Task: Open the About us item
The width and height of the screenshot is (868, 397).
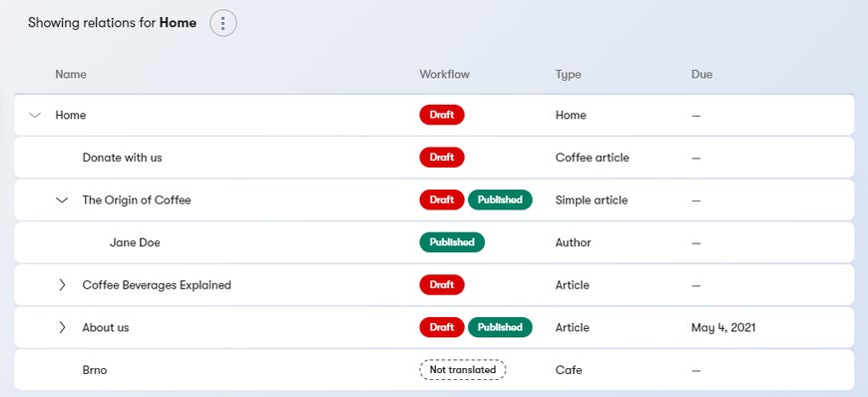Action: 106,327
